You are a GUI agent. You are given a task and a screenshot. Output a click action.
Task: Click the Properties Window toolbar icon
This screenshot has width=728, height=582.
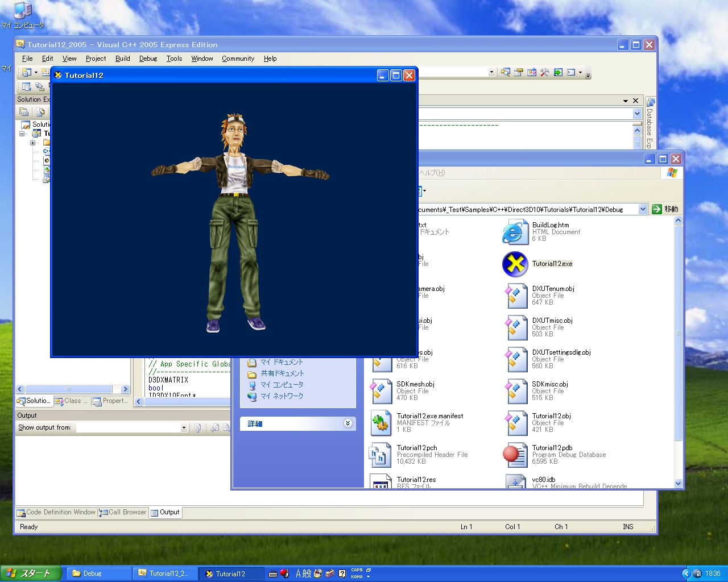pyautogui.click(x=518, y=72)
